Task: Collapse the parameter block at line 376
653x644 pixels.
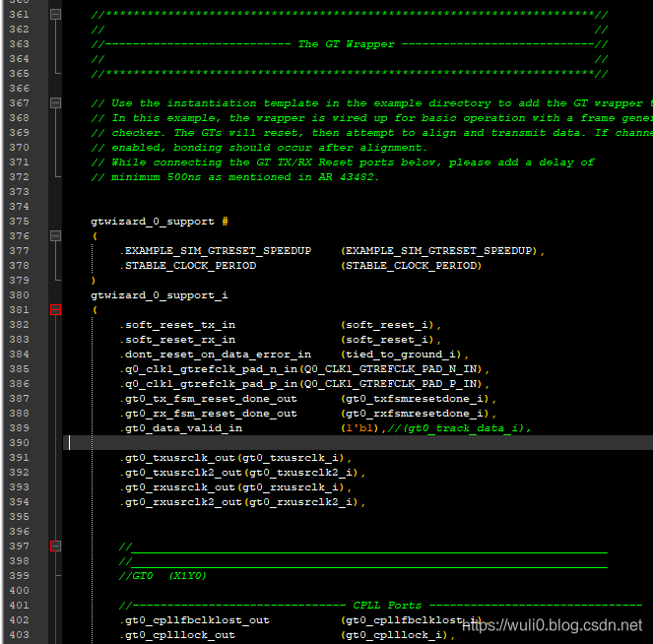Action: 55,236
